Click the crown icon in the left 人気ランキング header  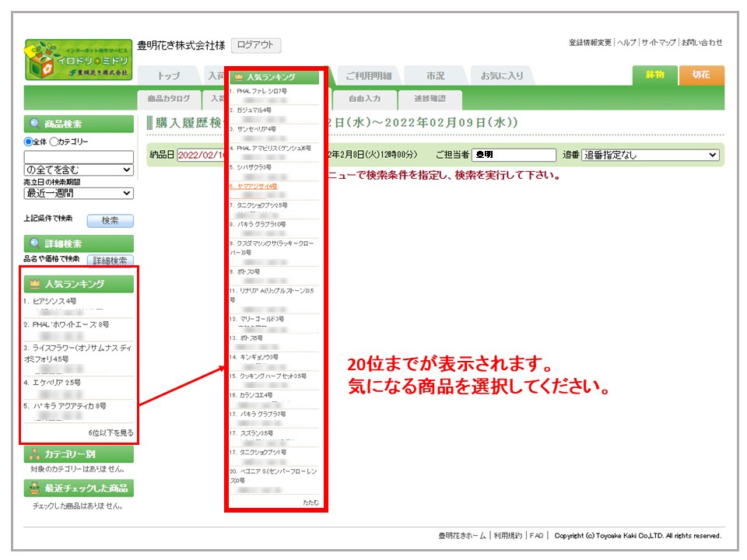pos(35,284)
